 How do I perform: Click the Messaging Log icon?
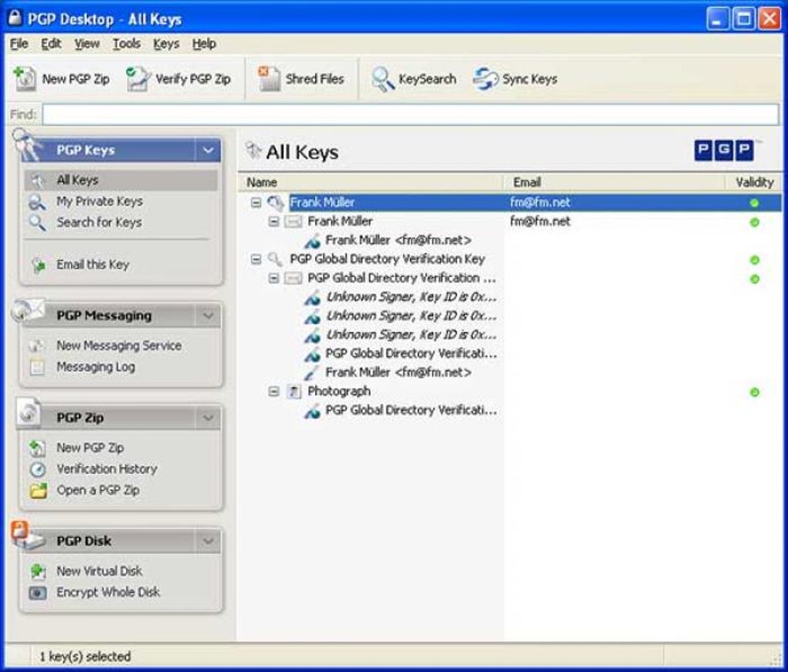pyautogui.click(x=37, y=367)
